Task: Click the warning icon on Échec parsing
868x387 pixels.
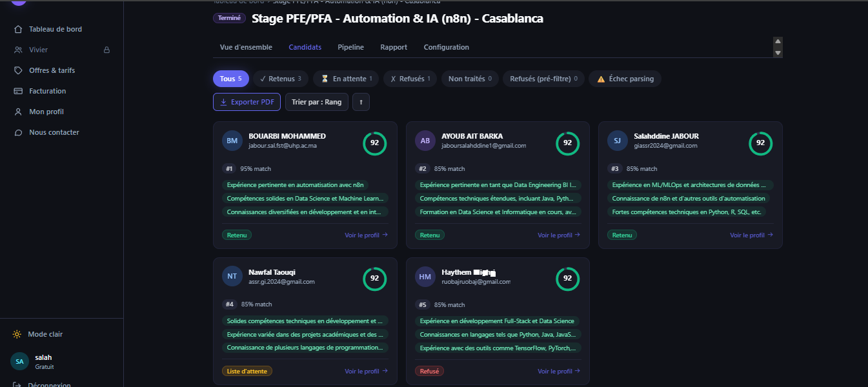Action: pyautogui.click(x=601, y=79)
